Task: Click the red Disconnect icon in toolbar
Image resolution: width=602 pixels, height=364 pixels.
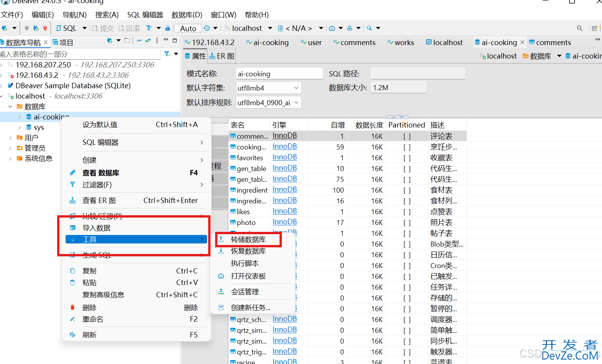Action: [x=45, y=28]
